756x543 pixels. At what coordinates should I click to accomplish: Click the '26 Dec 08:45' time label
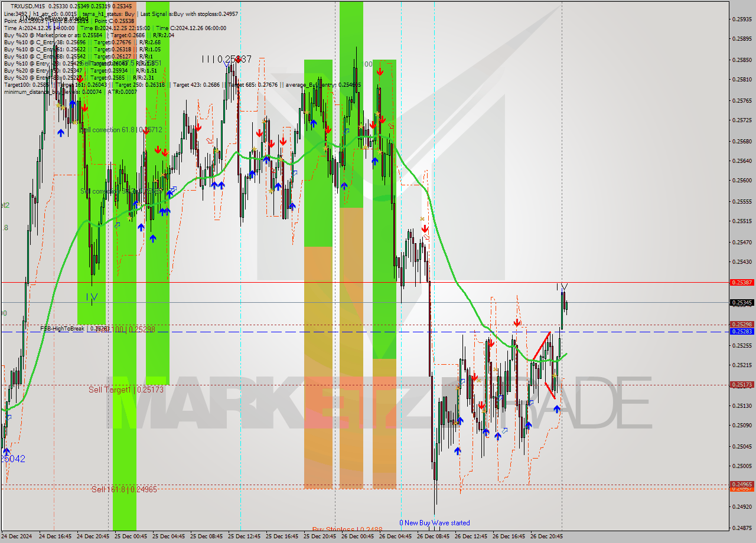click(x=434, y=537)
